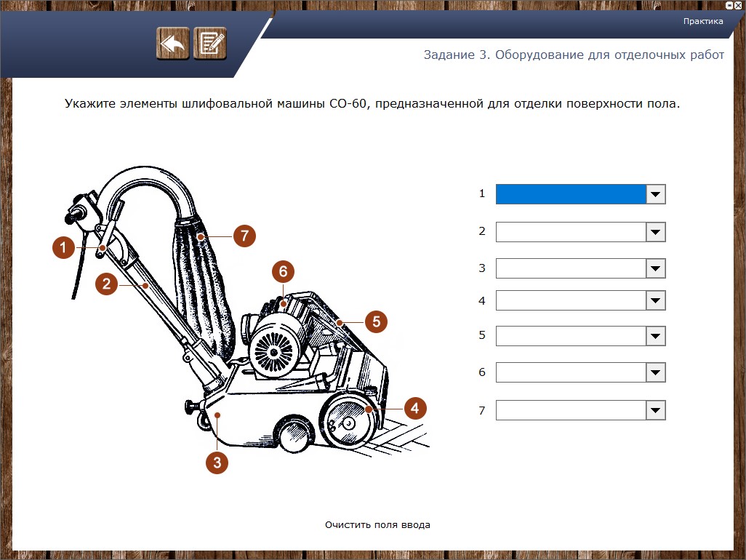Viewport: 746px width, 560px height.
Task: Select marker number 5 on the diagram
Action: 376,321
